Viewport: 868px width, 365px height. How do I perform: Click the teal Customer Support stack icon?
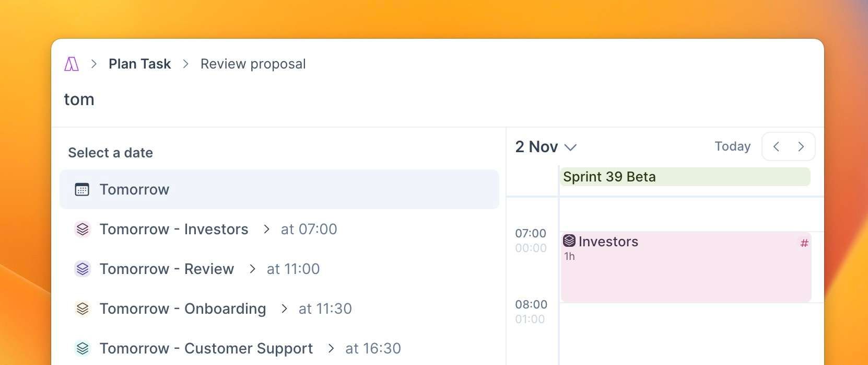[83, 348]
